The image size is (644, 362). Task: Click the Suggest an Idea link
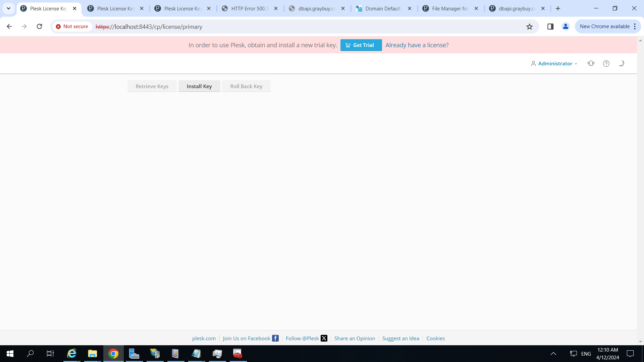click(x=400, y=338)
